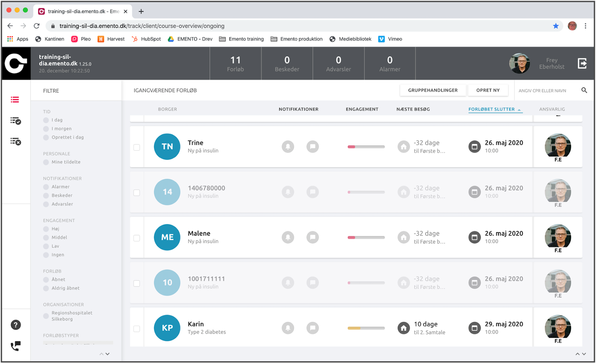Expand the down chevron under filter panel
The height and width of the screenshot is (364, 596).
pyautogui.click(x=108, y=354)
